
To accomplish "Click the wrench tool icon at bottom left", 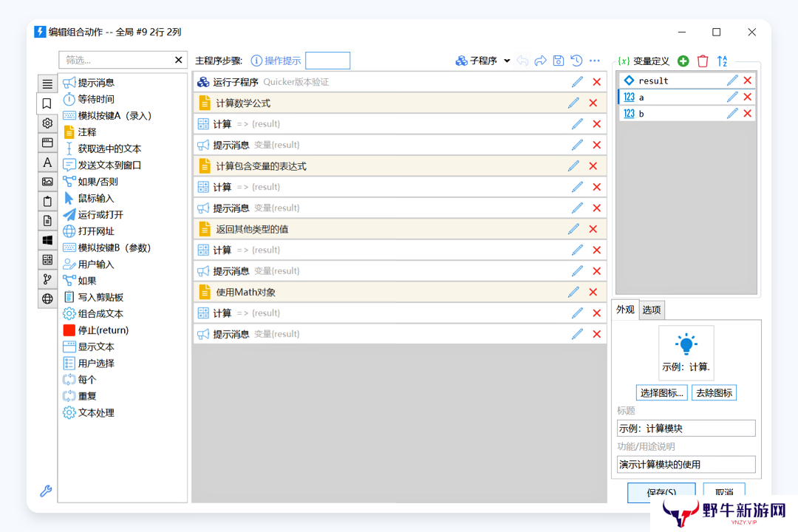I will (46, 491).
